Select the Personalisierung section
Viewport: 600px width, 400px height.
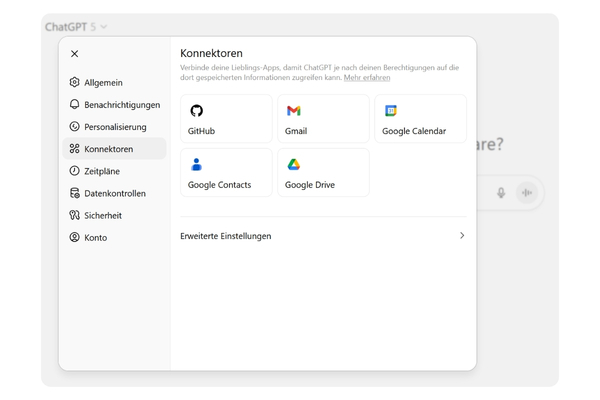pos(114,127)
